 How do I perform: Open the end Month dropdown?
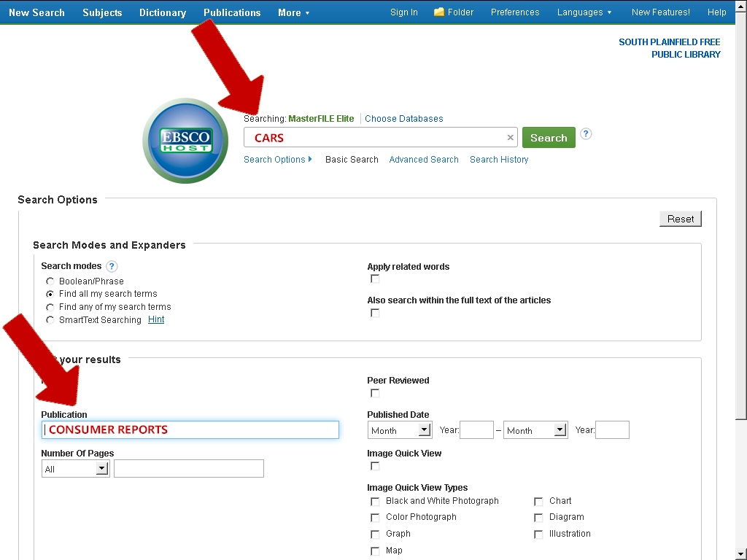coord(535,430)
